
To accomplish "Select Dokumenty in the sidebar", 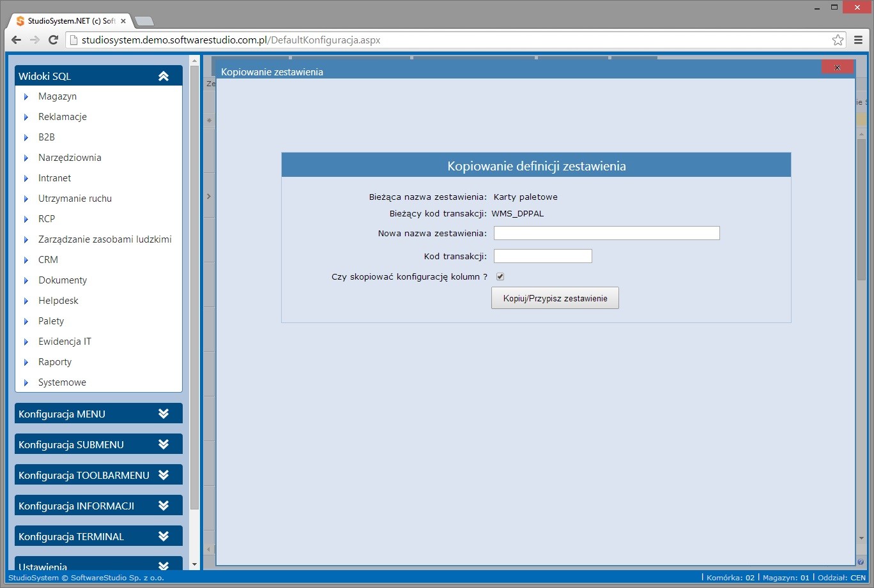I will pos(63,280).
